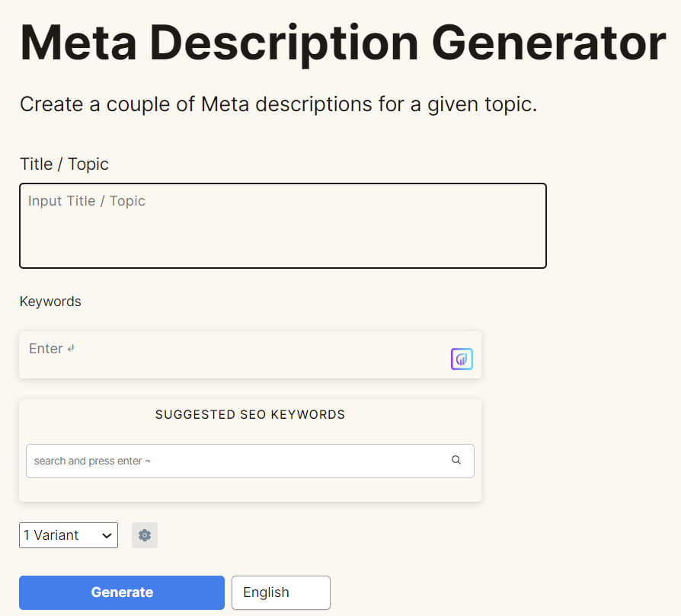Open the English language selector
Screen dimensions: 681x616
[x=280, y=592]
